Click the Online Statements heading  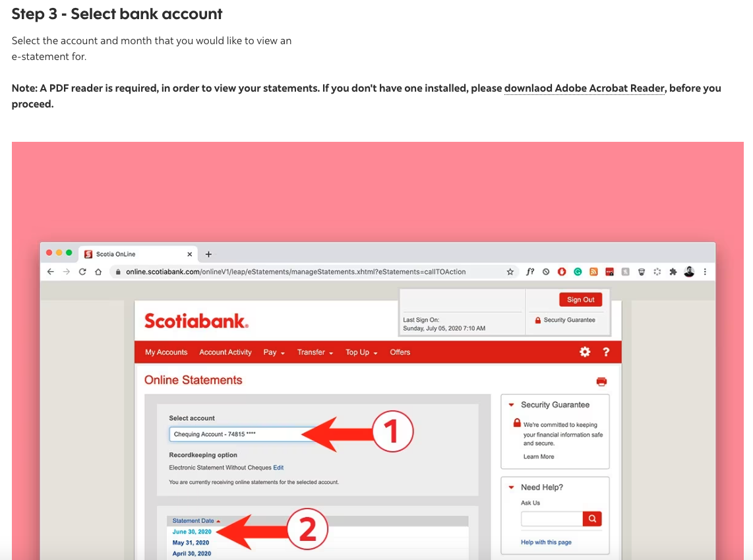click(193, 380)
